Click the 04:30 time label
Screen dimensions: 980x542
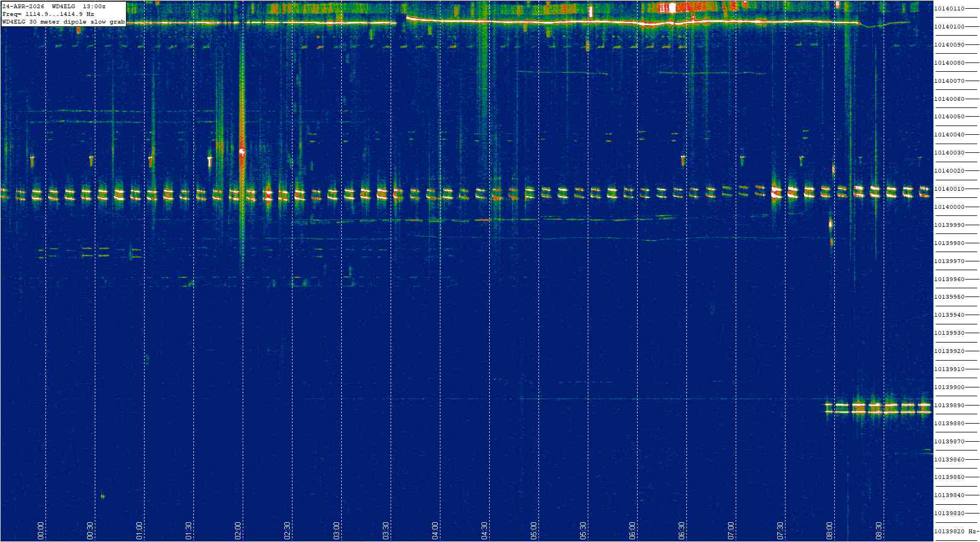[485, 530]
